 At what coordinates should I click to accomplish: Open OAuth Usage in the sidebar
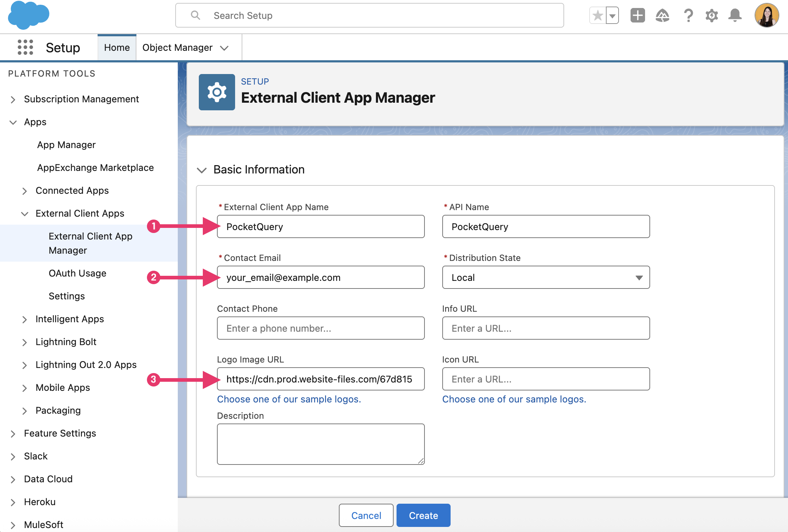[x=77, y=273]
